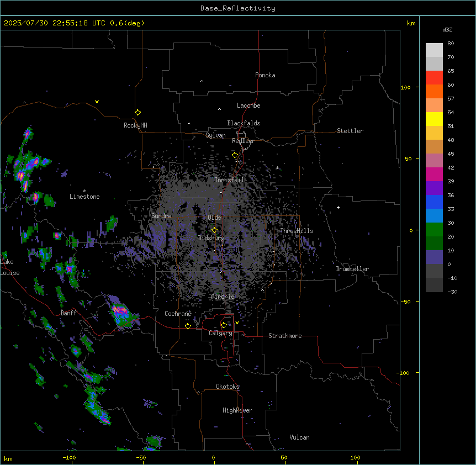Screen dimensions: 476x465
Task: Click the Base_Reflectivity title text
Action: coord(238,8)
